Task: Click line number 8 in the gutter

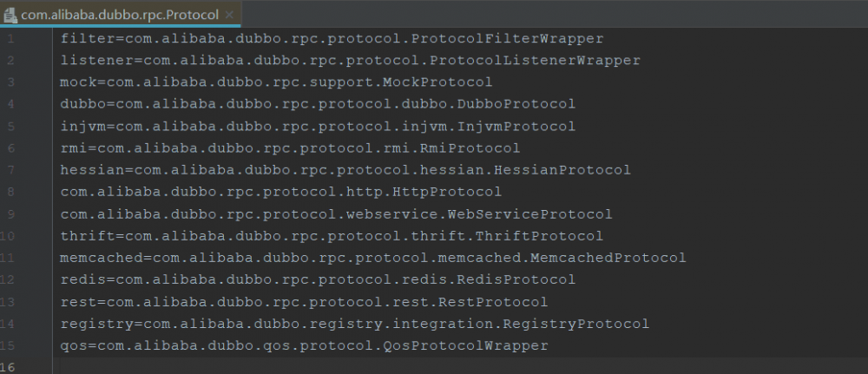Action: 9,192
